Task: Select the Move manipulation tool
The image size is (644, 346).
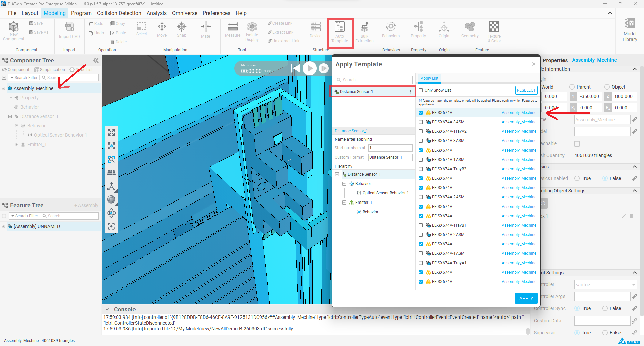Action: pyautogui.click(x=162, y=30)
